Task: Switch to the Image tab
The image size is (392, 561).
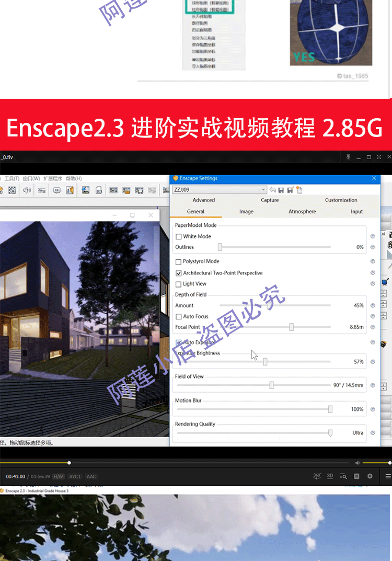Action: pyautogui.click(x=246, y=211)
